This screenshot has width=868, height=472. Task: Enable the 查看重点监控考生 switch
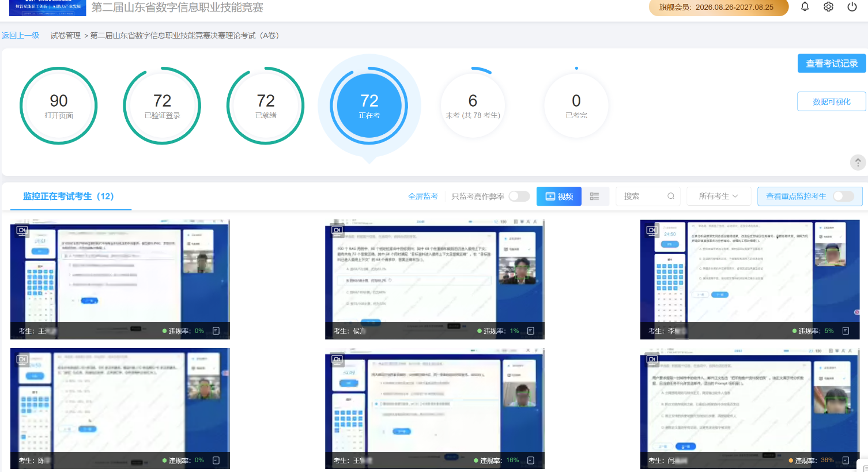pyautogui.click(x=844, y=196)
